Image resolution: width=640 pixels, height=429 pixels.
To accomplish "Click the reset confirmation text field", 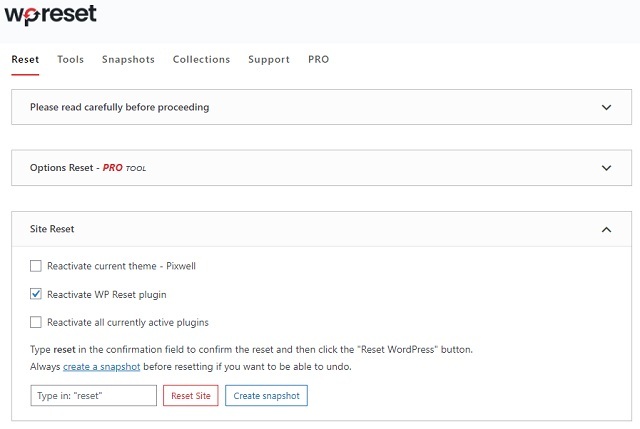I will click(94, 396).
